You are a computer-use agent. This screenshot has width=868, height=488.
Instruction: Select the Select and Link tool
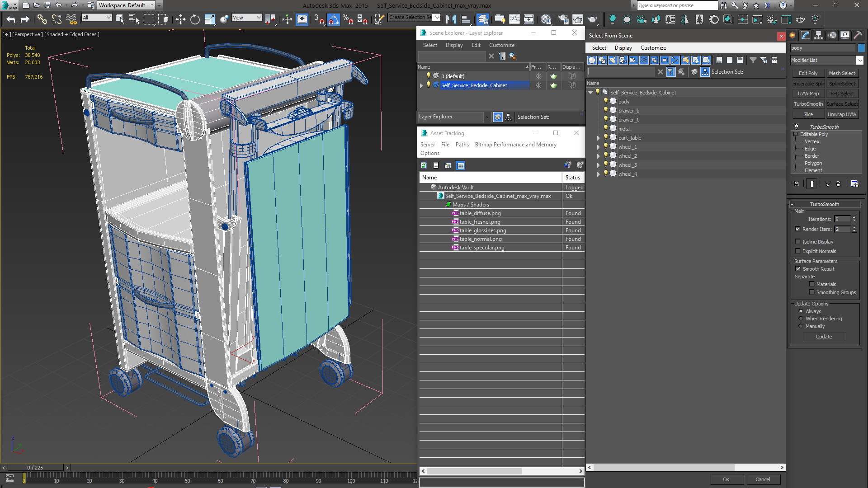[x=42, y=19]
